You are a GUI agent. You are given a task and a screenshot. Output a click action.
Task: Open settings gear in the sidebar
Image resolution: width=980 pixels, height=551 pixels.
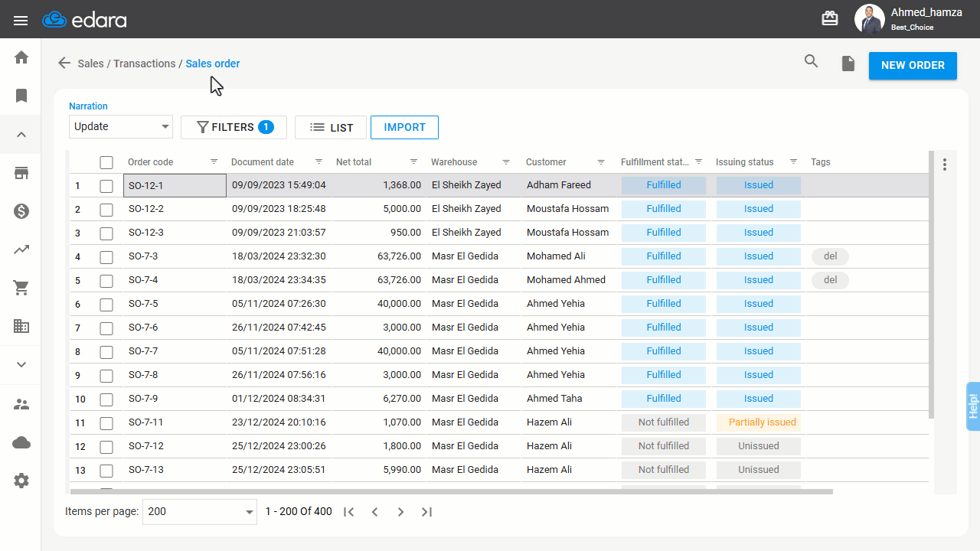click(x=21, y=481)
